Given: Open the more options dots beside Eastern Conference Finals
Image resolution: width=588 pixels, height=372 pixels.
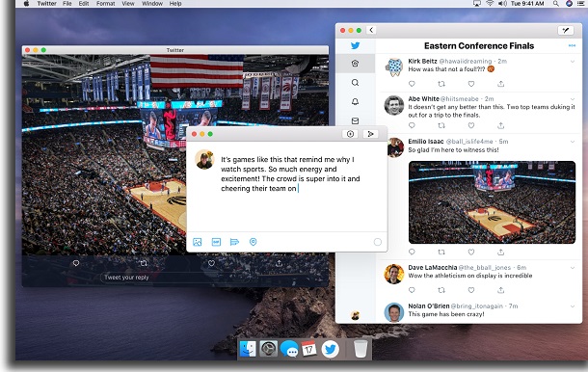Looking at the screenshot, I should [x=572, y=45].
